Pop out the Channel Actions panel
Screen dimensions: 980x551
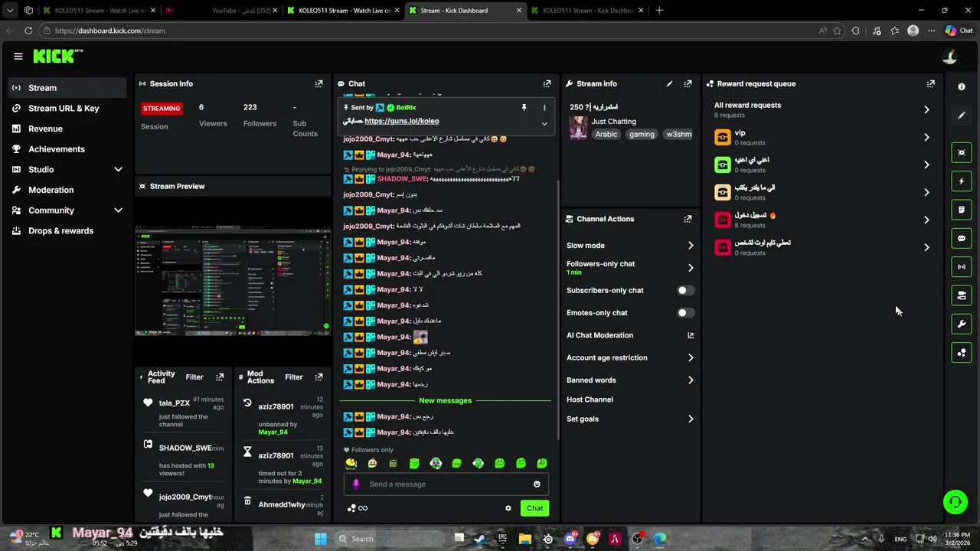coord(688,219)
